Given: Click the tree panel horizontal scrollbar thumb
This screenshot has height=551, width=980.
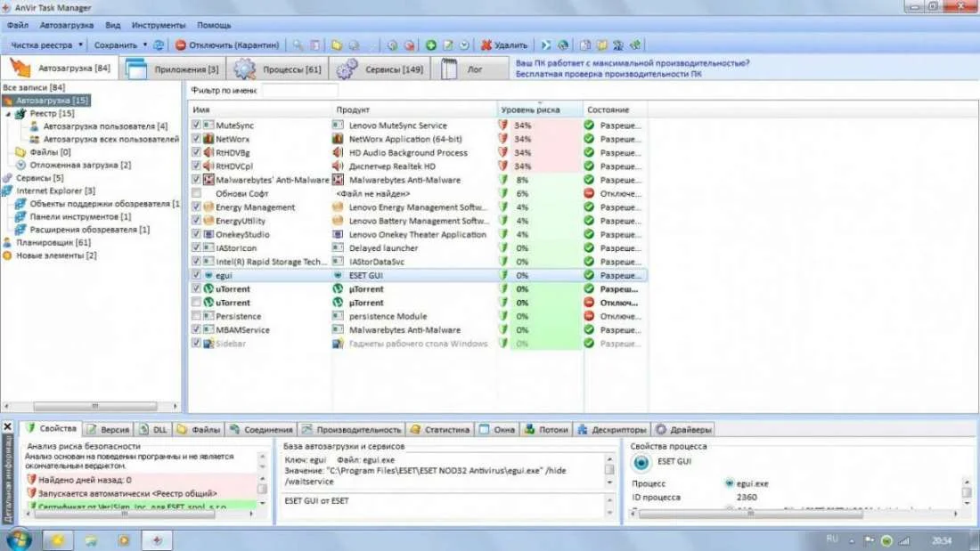Looking at the screenshot, I should pos(95,406).
